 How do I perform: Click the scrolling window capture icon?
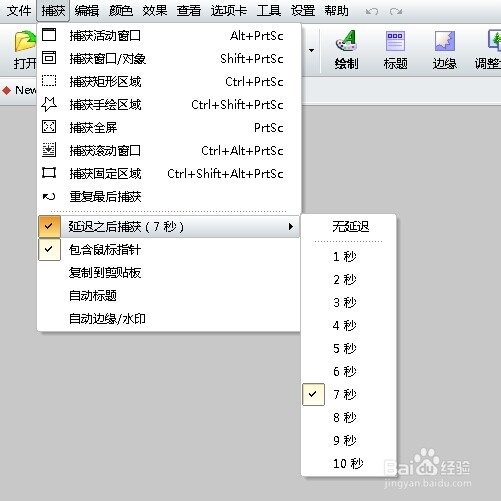pyautogui.click(x=49, y=150)
